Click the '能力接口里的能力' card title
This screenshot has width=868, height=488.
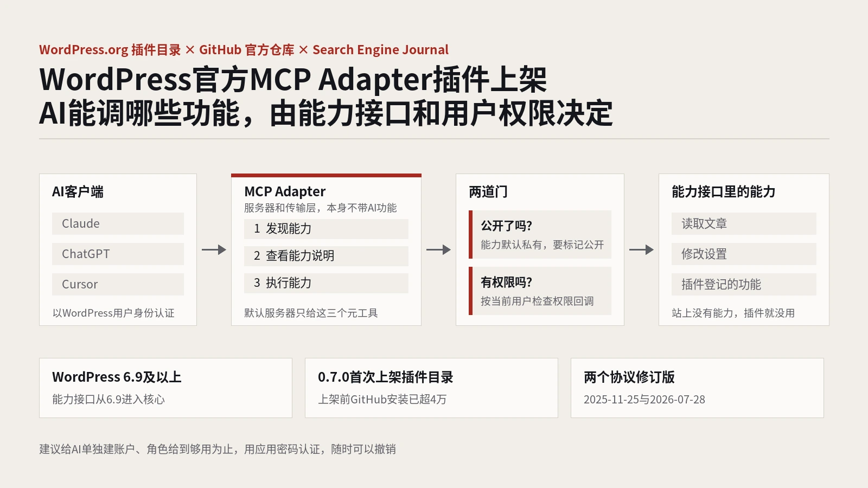point(723,191)
